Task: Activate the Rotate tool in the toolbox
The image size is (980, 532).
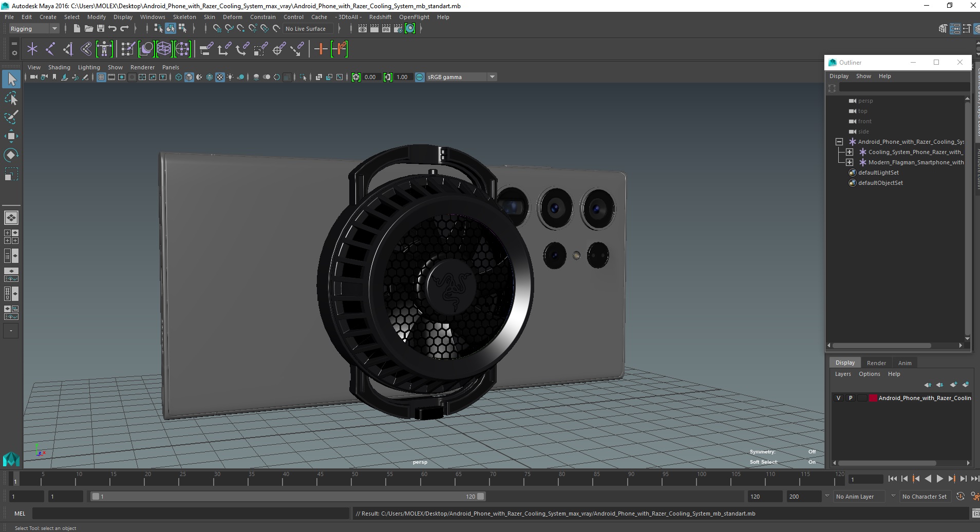Action: [x=11, y=155]
